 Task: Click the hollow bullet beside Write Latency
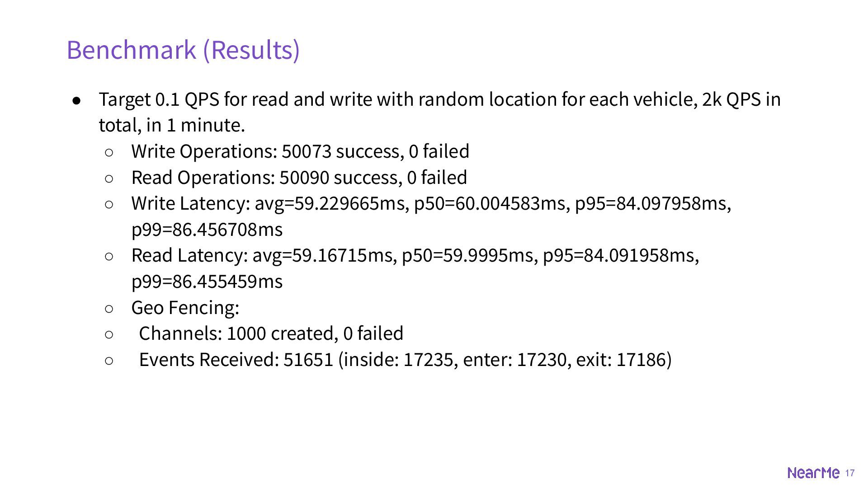[109, 204]
